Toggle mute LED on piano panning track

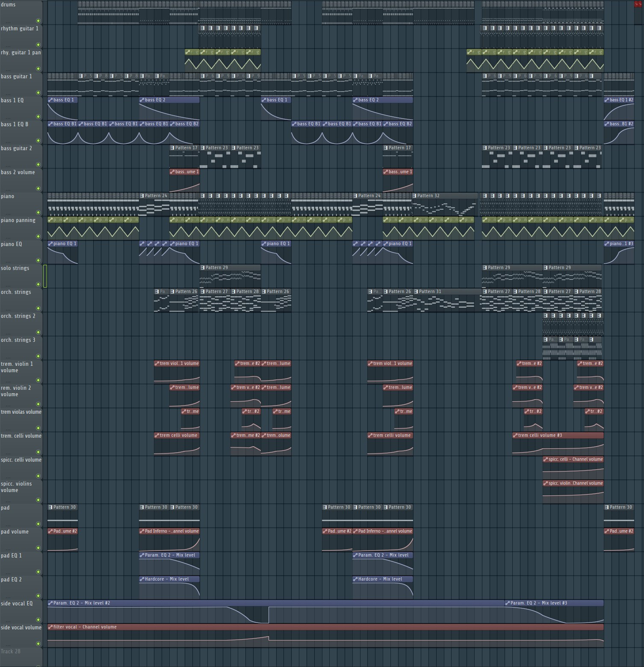pos(38,236)
